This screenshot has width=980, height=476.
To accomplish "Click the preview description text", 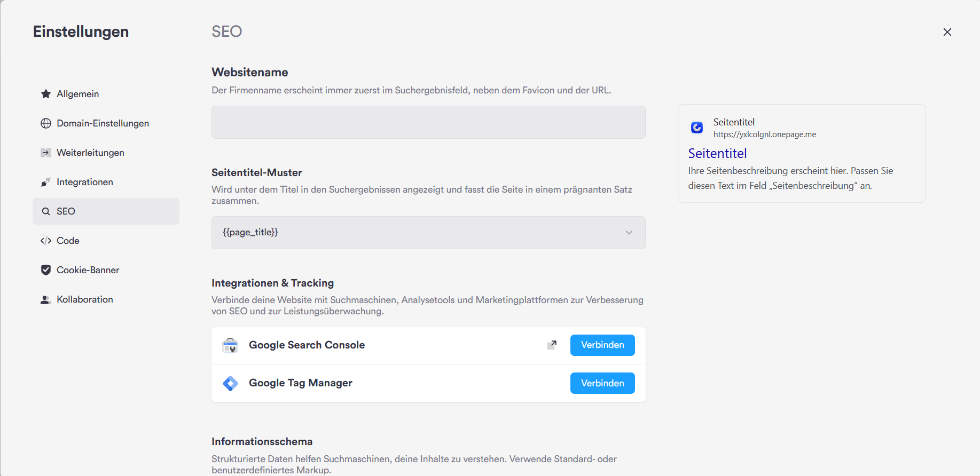I will point(790,178).
